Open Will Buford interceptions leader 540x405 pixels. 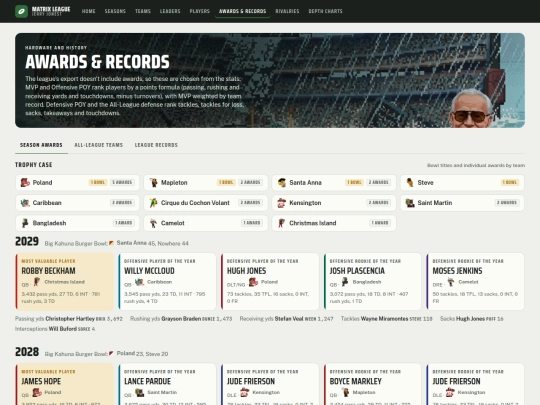click(63, 329)
